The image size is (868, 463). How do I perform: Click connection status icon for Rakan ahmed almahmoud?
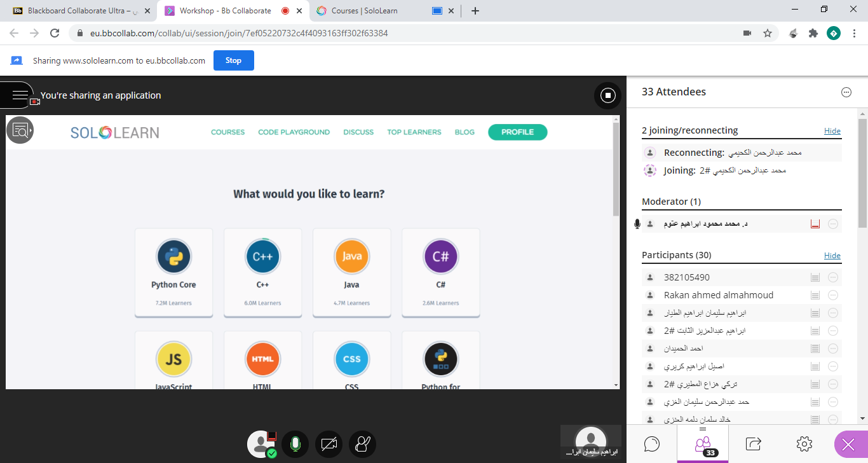(815, 295)
